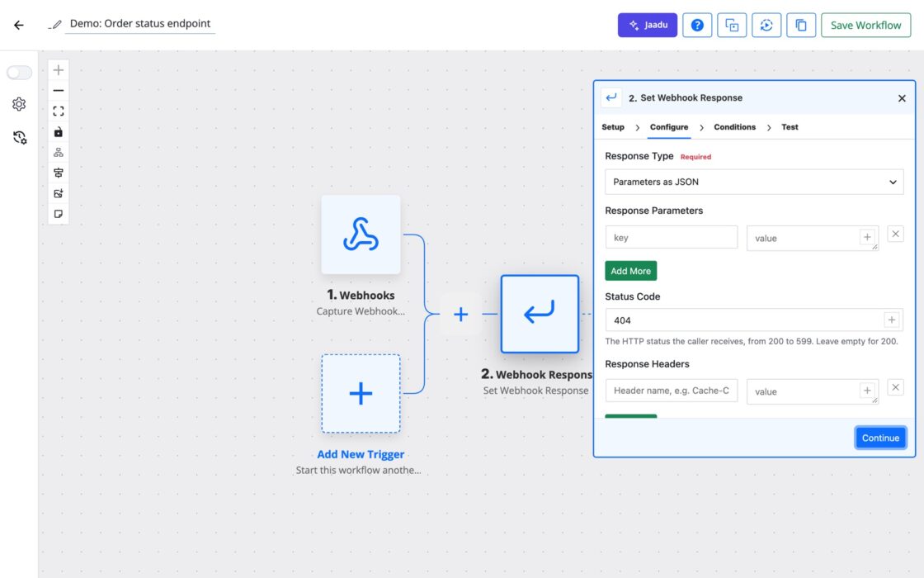Edit workflow name pencil icon
The height and width of the screenshot is (578, 924).
(x=55, y=25)
